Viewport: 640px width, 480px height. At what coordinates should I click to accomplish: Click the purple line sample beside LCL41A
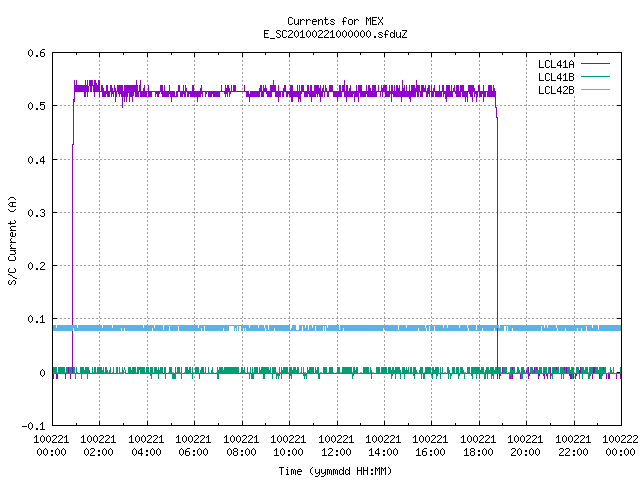tap(595, 64)
